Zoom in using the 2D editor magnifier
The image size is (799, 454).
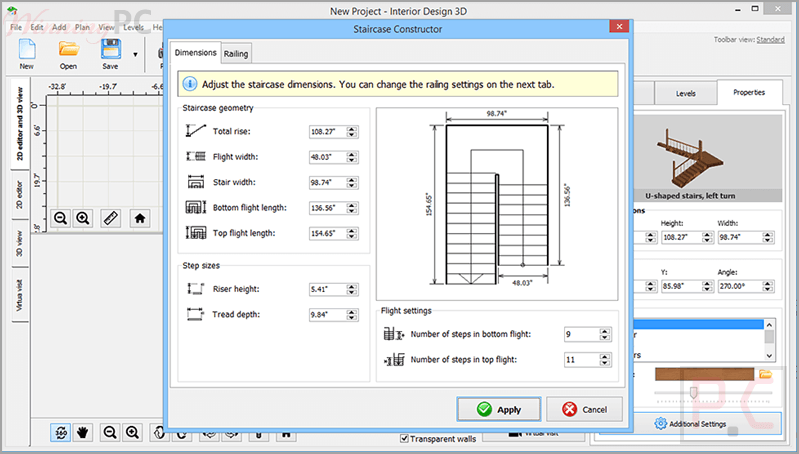[83, 219]
